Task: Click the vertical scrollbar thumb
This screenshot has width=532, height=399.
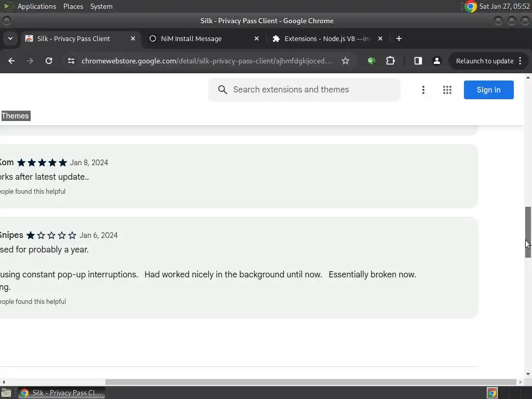Action: pyautogui.click(x=528, y=232)
